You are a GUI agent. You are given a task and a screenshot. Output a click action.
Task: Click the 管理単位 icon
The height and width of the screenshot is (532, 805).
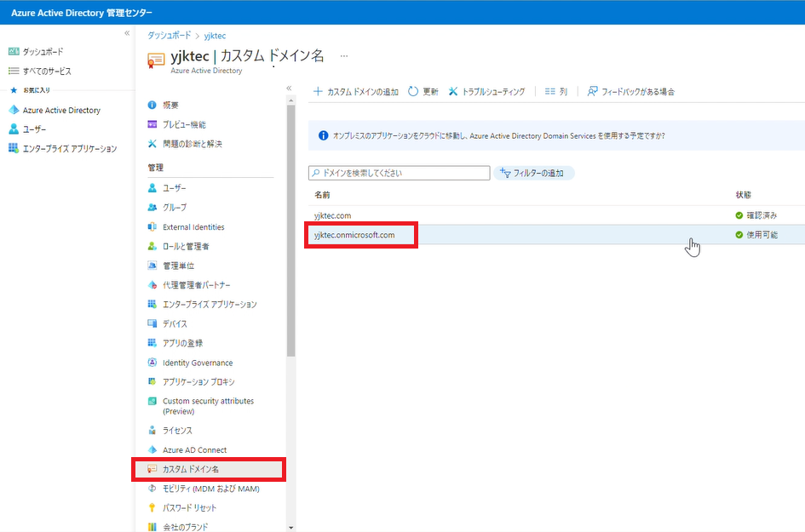click(x=152, y=266)
